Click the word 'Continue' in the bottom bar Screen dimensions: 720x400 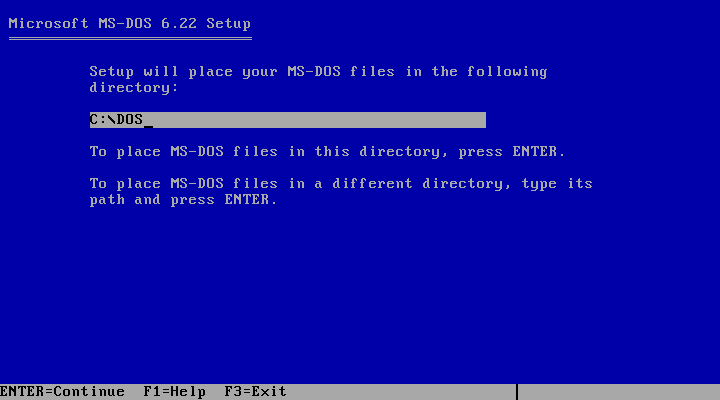pyautogui.click(x=89, y=392)
